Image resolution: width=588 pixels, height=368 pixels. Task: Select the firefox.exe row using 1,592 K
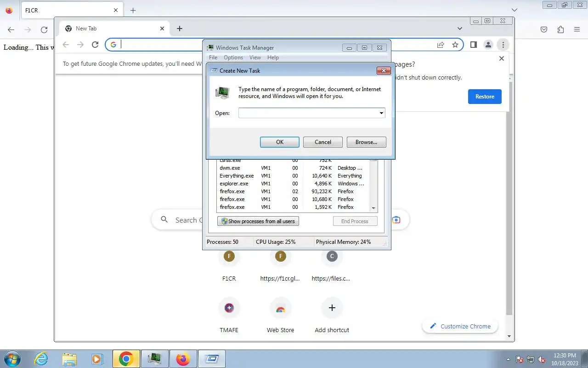point(294,207)
